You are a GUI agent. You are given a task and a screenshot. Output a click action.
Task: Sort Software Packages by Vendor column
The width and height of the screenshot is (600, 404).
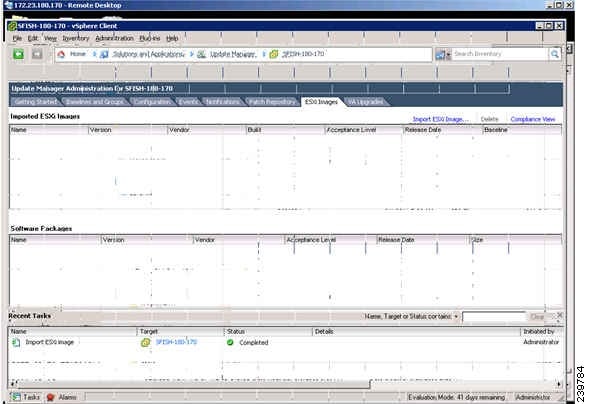coord(239,240)
